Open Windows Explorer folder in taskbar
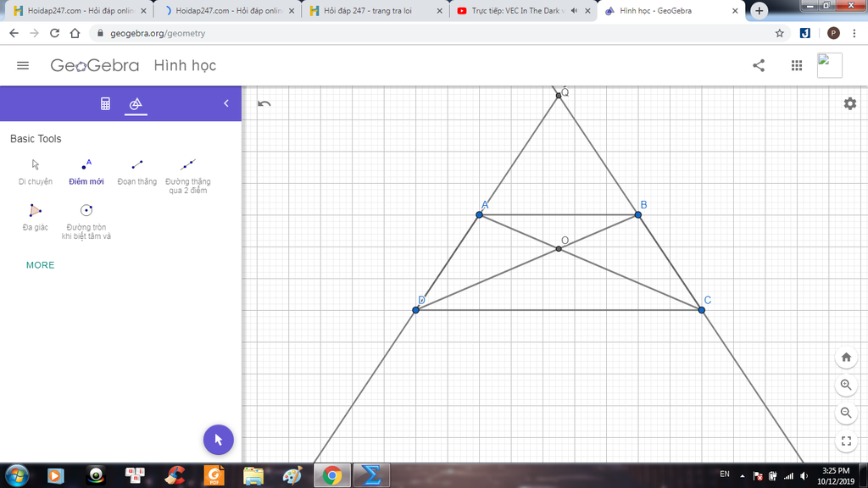868x488 pixels. pos(253,475)
